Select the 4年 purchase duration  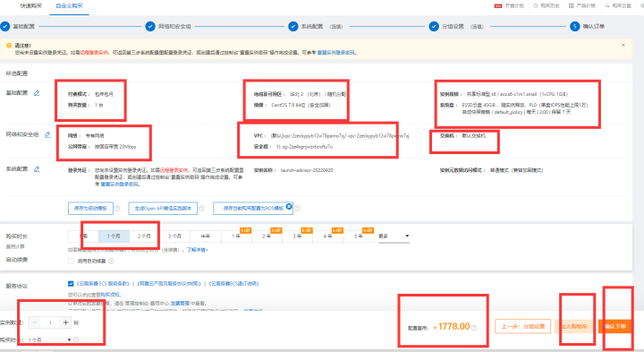[x=327, y=236]
